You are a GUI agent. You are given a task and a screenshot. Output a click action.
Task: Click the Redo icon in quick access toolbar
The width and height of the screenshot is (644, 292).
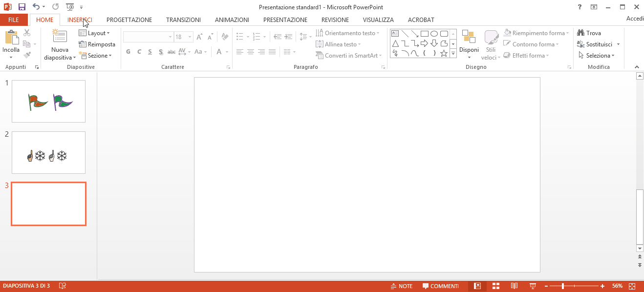point(55,7)
